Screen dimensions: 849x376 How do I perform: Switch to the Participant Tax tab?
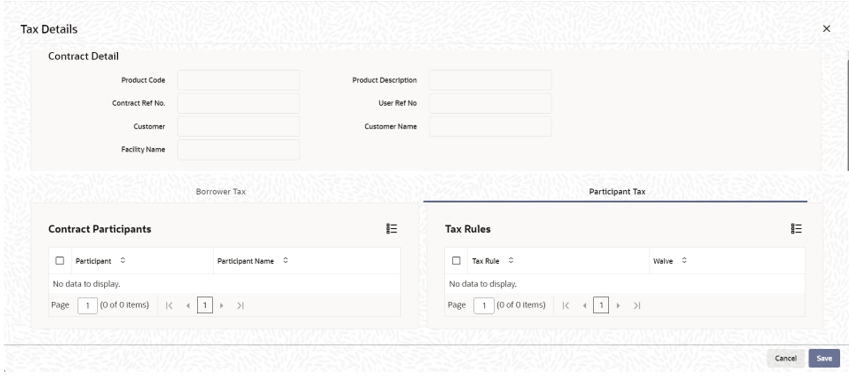(x=617, y=191)
